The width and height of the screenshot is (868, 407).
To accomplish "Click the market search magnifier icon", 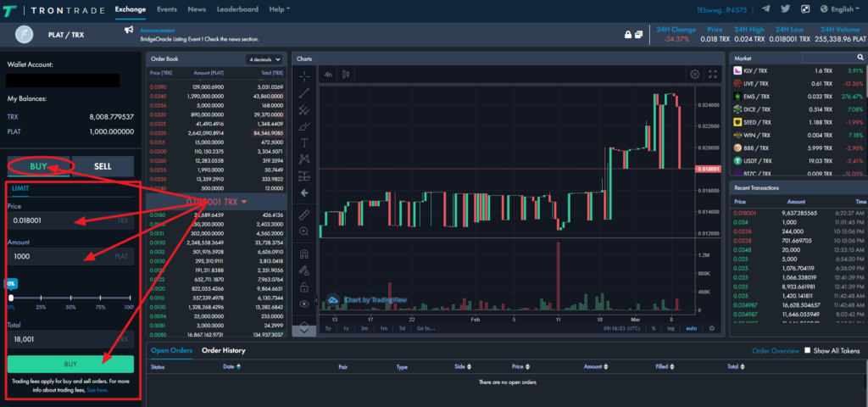I will coord(860,57).
